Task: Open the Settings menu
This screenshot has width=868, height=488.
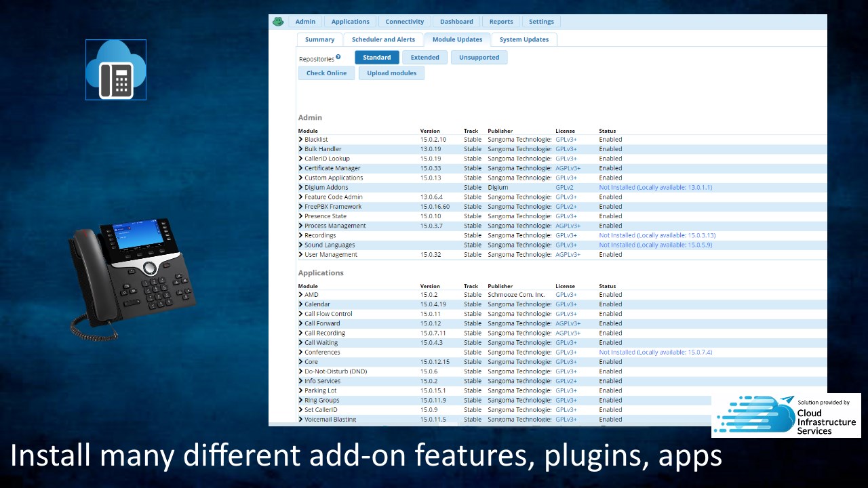Action: point(541,22)
